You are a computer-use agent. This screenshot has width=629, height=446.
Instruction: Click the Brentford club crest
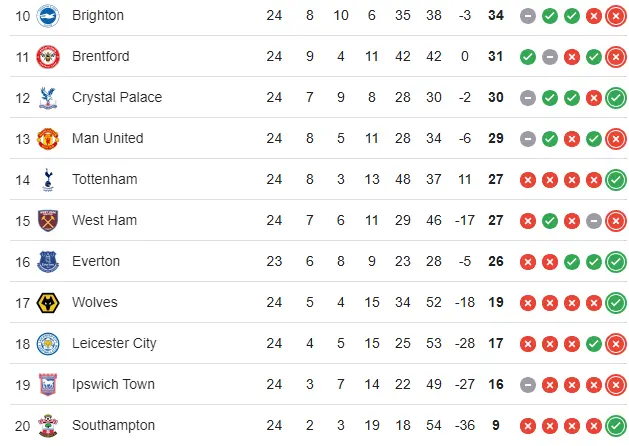point(48,56)
